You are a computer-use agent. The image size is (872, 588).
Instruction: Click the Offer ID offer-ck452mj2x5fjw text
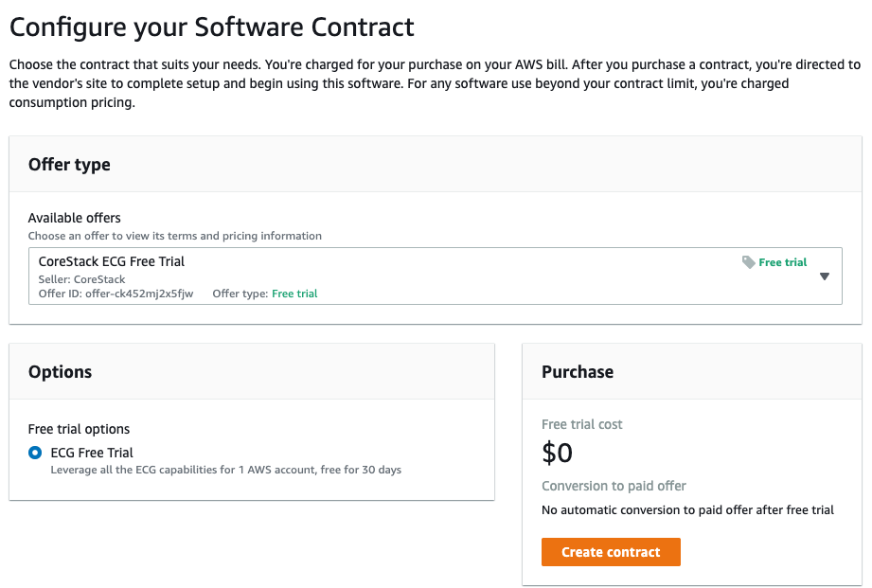(x=116, y=294)
